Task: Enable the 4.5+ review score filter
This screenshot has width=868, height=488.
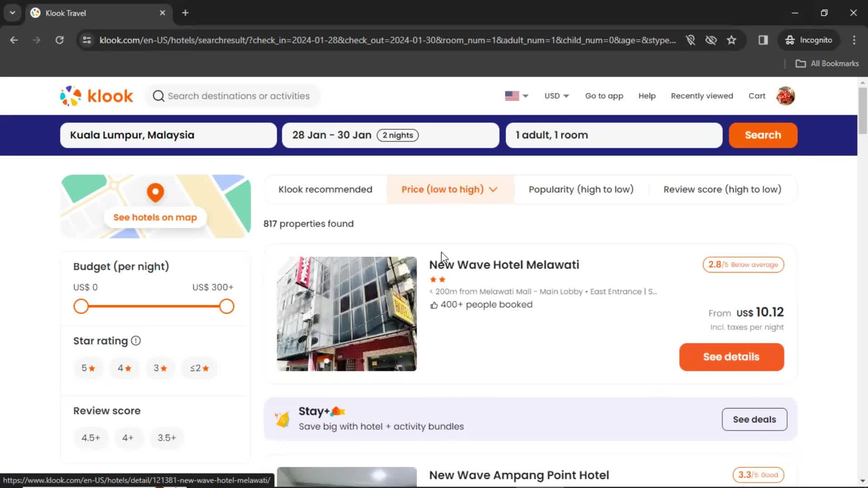Action: (90, 437)
